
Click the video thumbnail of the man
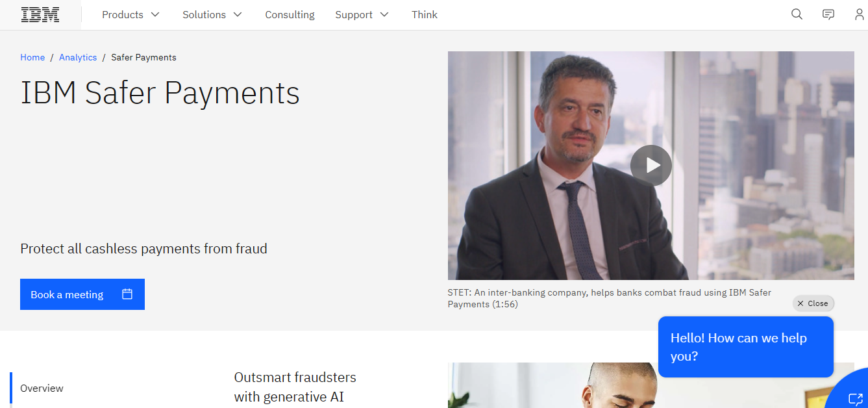point(651,166)
